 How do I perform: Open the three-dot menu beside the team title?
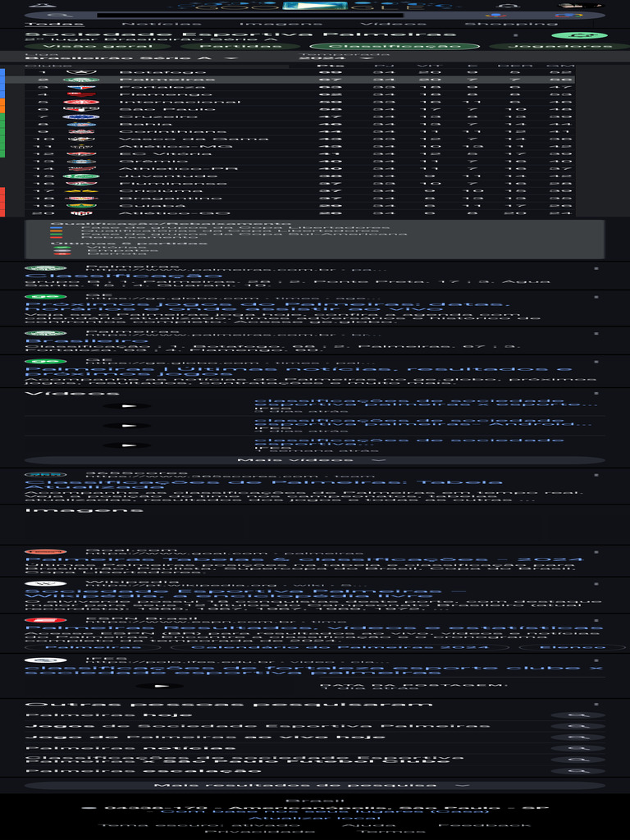[x=516, y=35]
